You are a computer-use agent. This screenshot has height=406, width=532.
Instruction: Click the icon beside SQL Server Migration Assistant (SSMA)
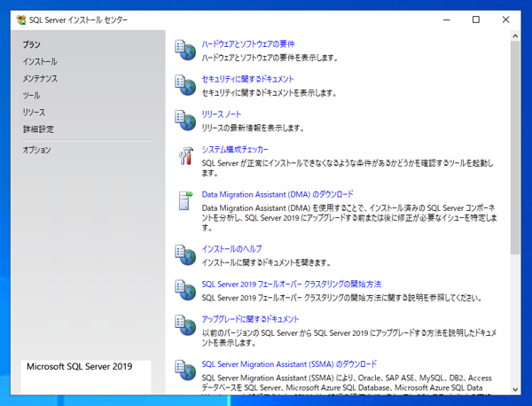[x=185, y=371]
